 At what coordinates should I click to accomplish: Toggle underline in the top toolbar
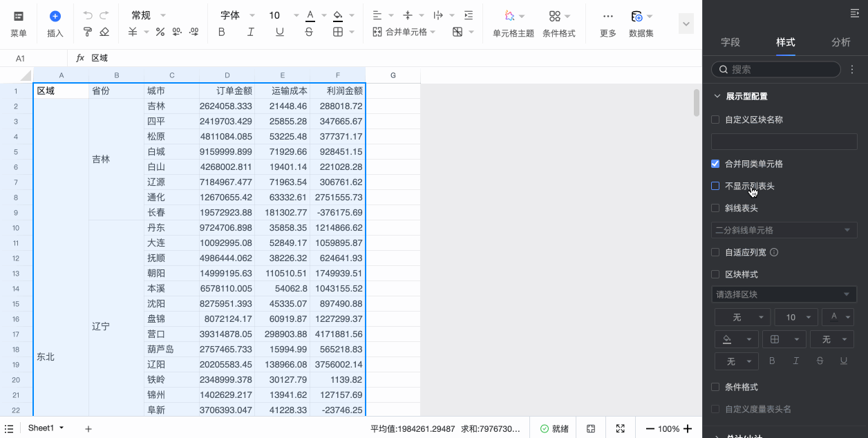pyautogui.click(x=280, y=32)
